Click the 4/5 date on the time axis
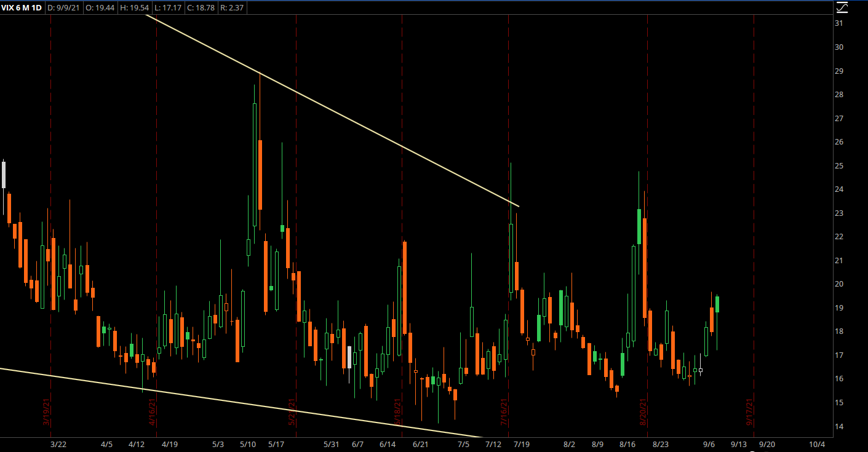The image size is (868, 452). (106, 444)
